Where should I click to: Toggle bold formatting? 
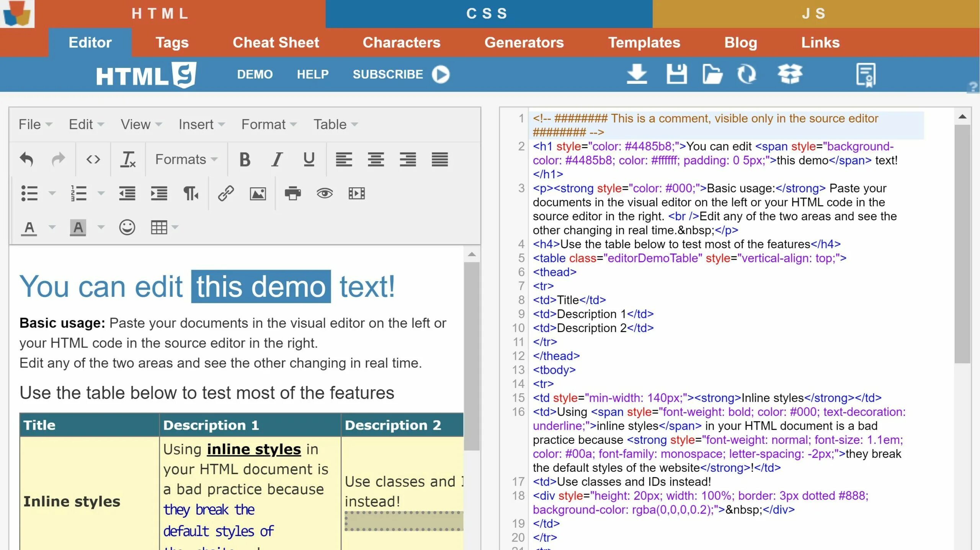[245, 159]
